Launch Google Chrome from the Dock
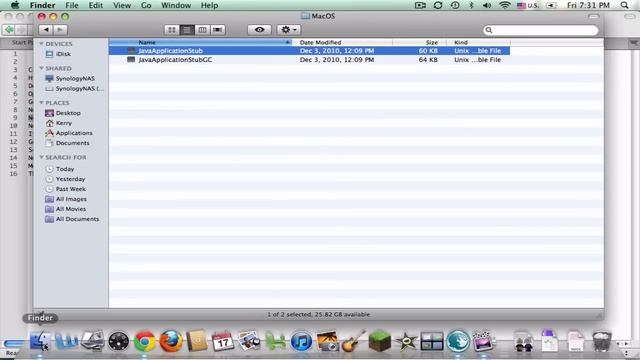Viewport: 640px width, 360px height. pos(144,341)
